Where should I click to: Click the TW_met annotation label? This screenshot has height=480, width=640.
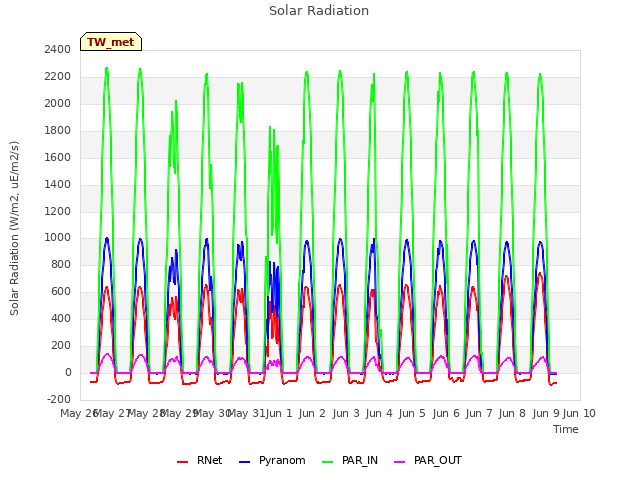(x=111, y=42)
